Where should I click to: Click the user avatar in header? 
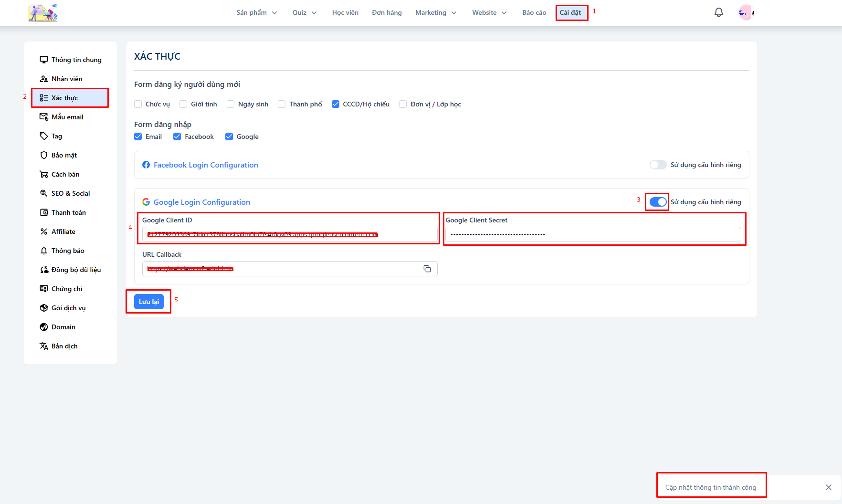click(x=745, y=12)
